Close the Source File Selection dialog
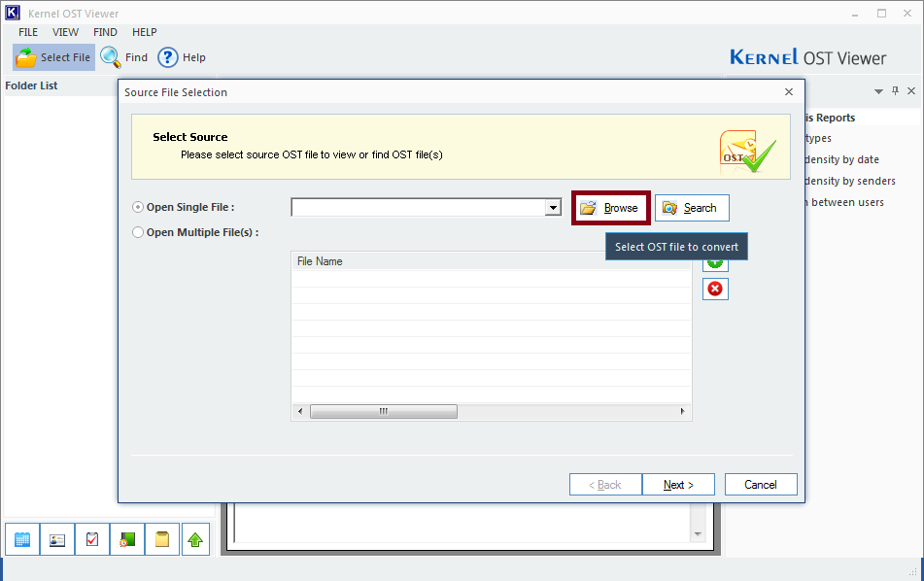The image size is (924, 581). [x=789, y=92]
